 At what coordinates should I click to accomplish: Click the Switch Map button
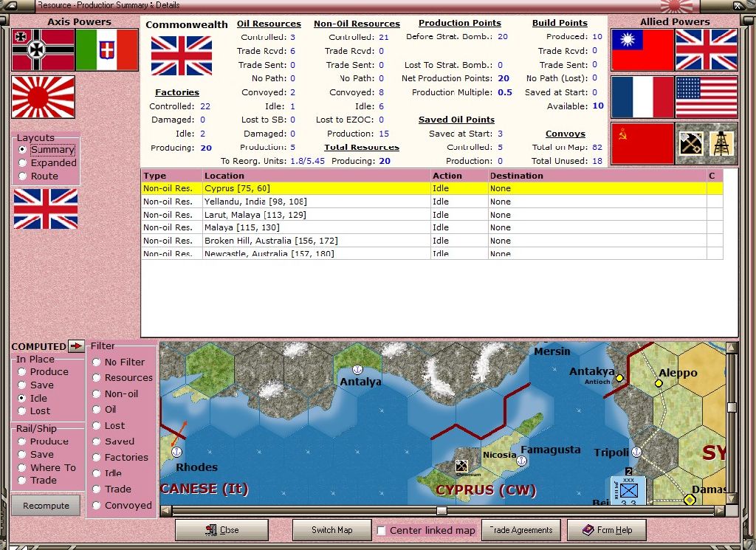pyautogui.click(x=331, y=530)
